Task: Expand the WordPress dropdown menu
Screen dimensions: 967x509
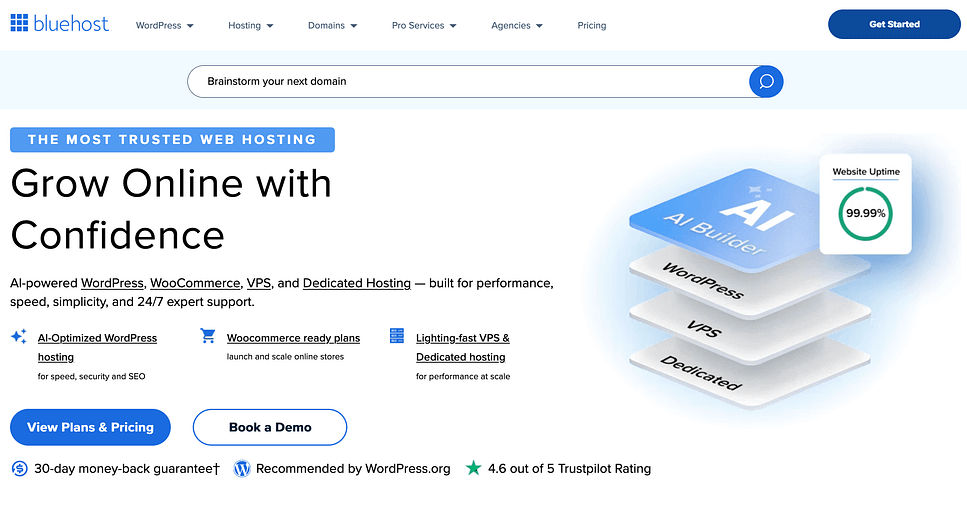Action: click(x=165, y=25)
